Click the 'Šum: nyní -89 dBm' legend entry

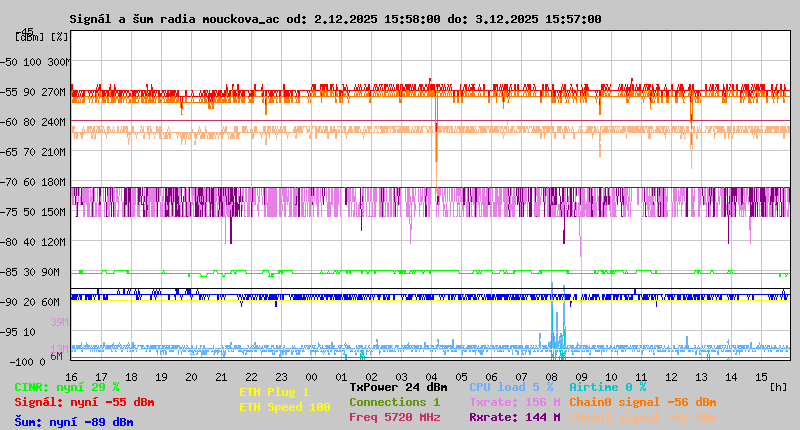click(x=73, y=422)
